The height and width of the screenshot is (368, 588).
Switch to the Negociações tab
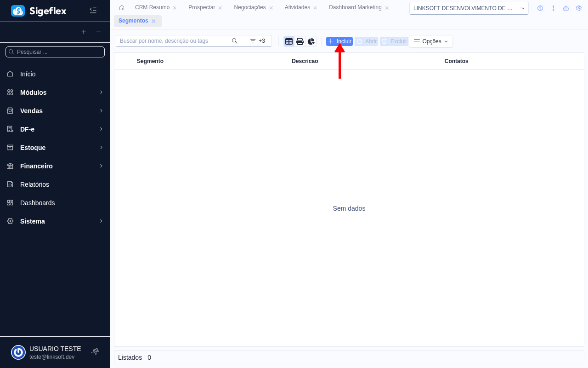pos(249,7)
